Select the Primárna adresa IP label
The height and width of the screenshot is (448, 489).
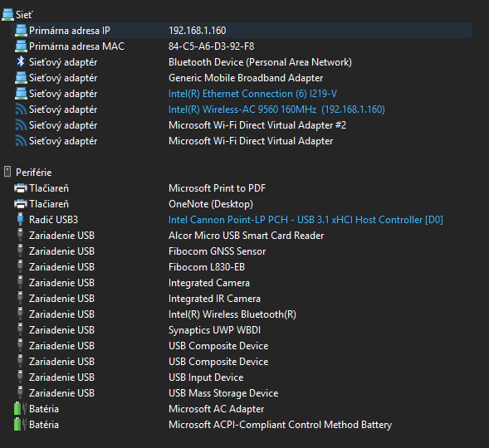point(70,31)
